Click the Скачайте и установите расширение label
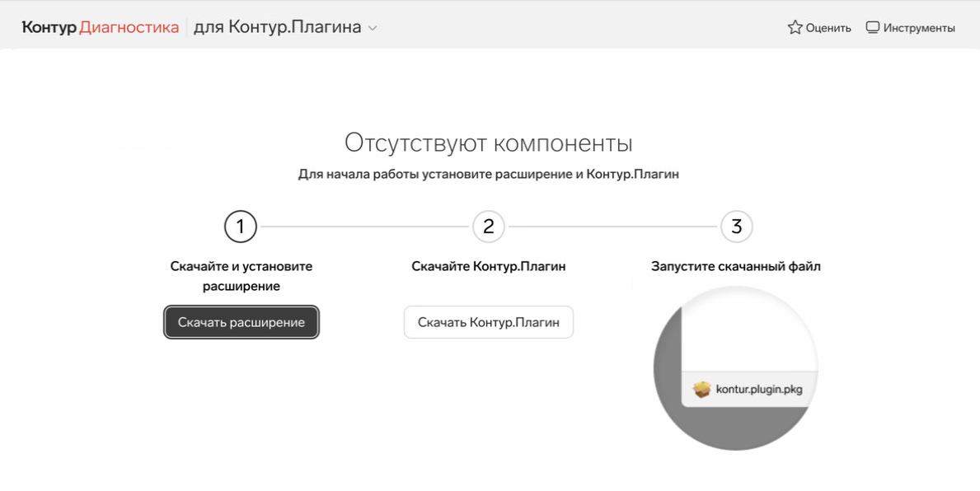This screenshot has height=491, width=980. 241,276
